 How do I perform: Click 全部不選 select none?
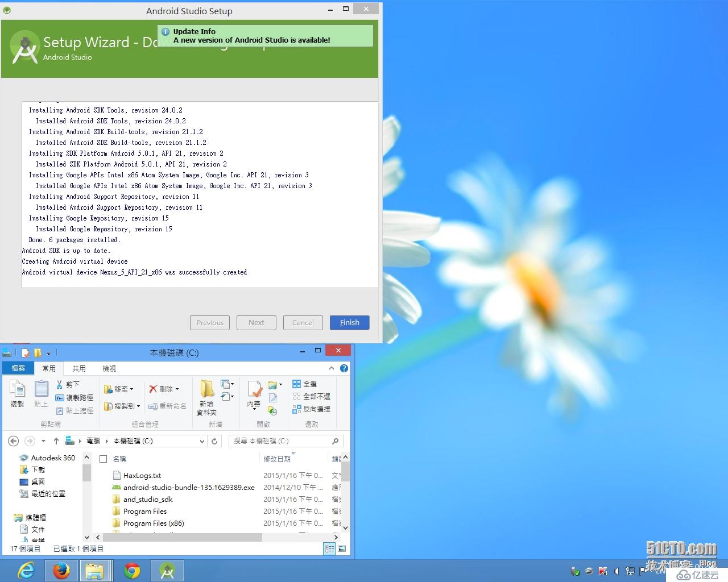(x=311, y=397)
